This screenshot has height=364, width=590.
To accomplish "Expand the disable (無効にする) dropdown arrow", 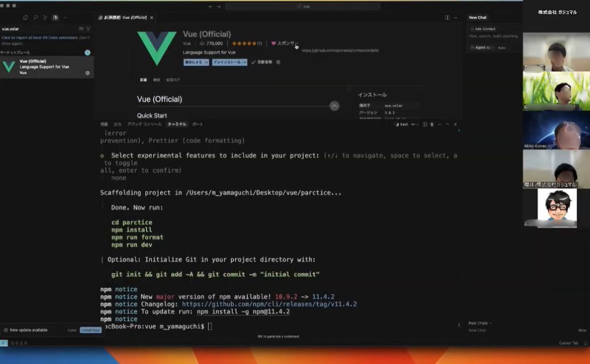I will pos(206,62).
